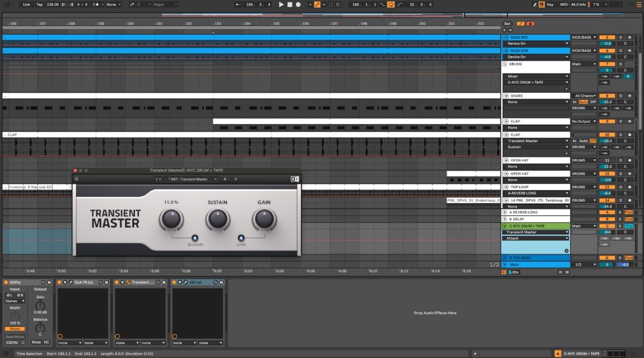Screen dimensions: 644x358
Task: Open the BASS MID Device On chooser
Action: [x=536, y=43]
